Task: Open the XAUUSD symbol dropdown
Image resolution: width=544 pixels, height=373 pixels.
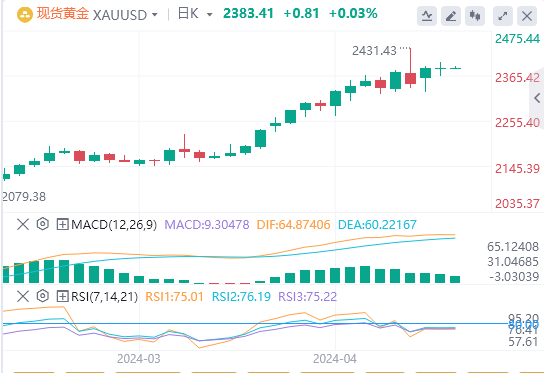Action: [x=155, y=15]
